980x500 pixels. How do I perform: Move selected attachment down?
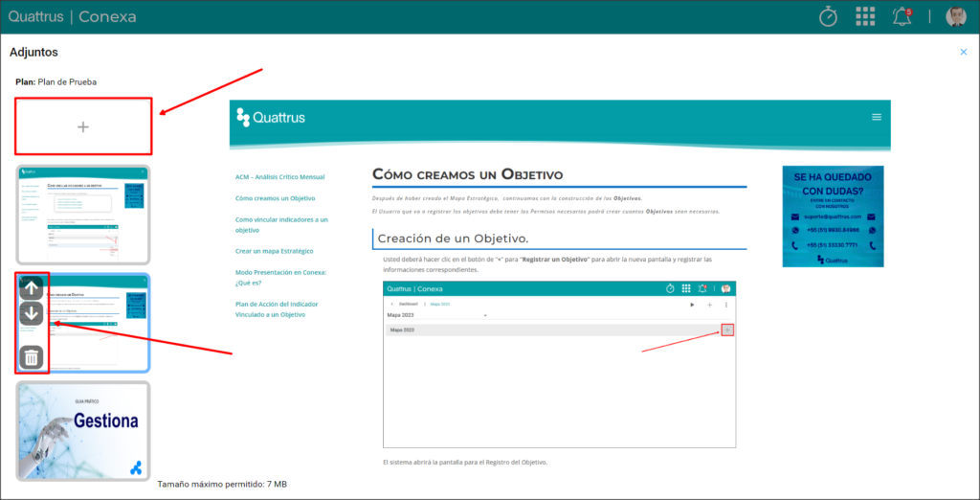coord(32,313)
